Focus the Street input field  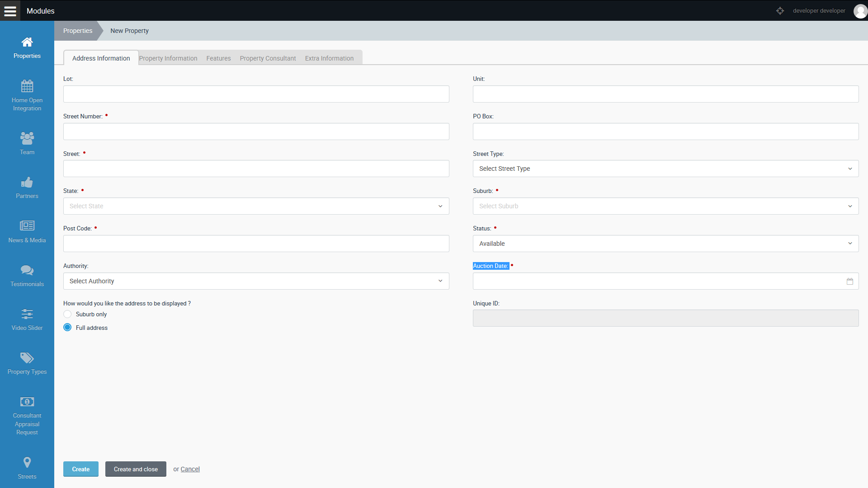click(256, 169)
